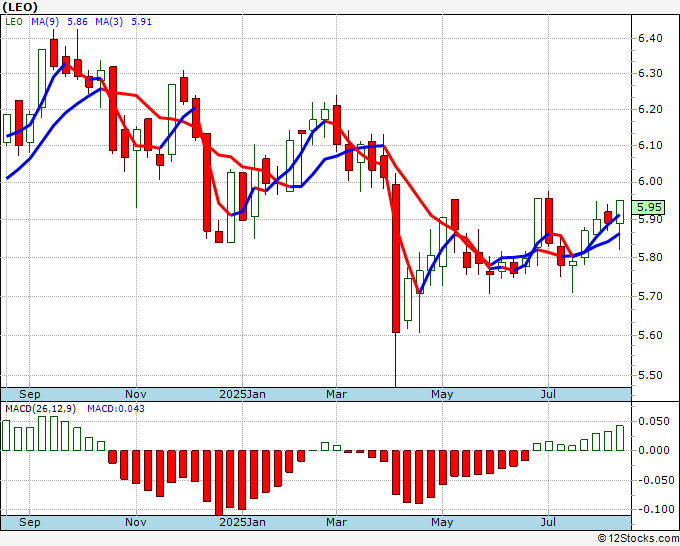Image resolution: width=680 pixels, height=546 pixels.
Task: Click the MA(3) value 5.91
Action: 141,22
